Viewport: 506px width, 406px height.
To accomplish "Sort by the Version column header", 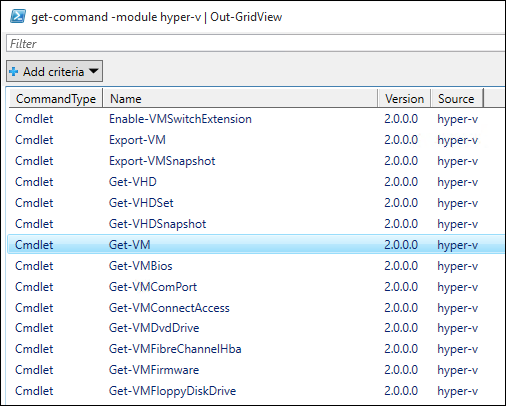I will 404,99.
